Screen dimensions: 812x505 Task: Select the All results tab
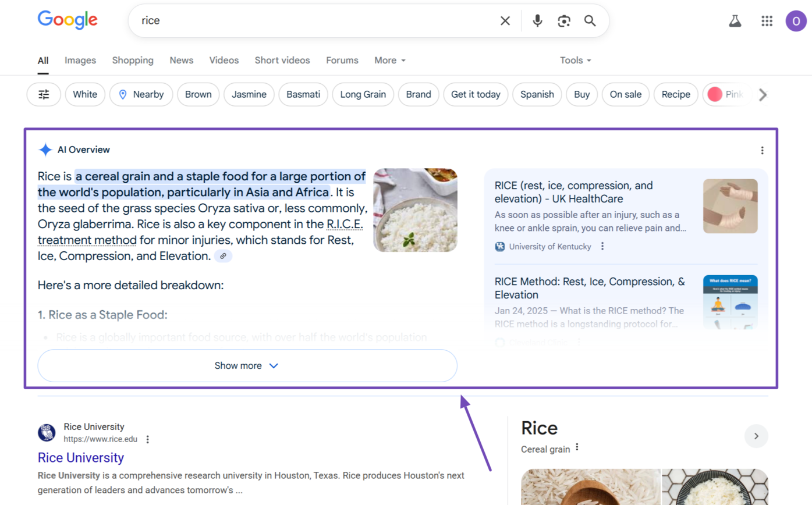[x=43, y=61]
